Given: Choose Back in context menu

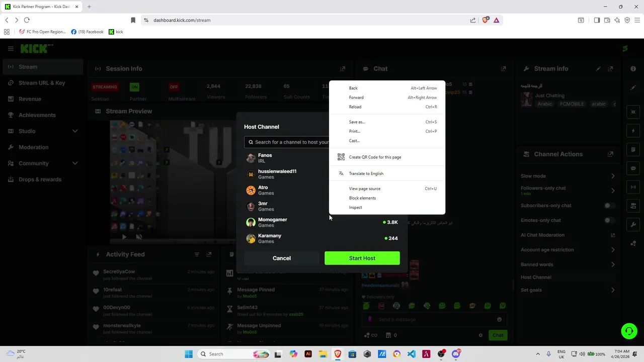Looking at the screenshot, I should pyautogui.click(x=387, y=88).
